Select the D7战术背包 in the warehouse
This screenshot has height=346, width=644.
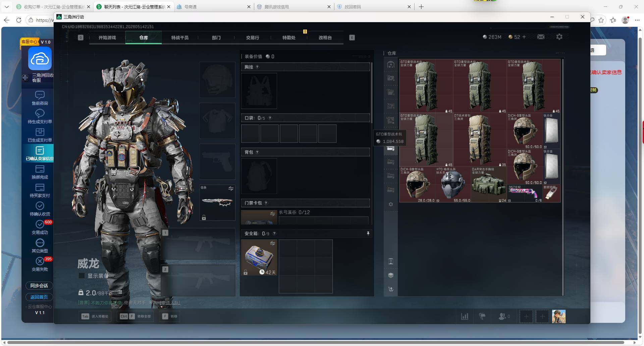480,140
